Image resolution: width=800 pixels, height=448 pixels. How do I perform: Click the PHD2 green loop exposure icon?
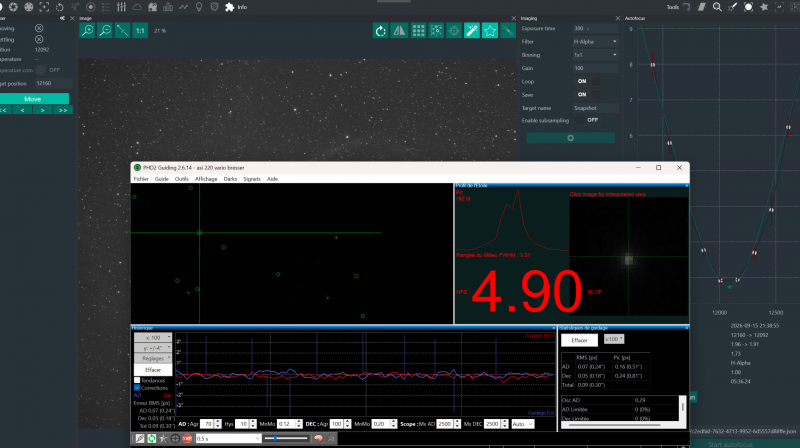coord(152,438)
